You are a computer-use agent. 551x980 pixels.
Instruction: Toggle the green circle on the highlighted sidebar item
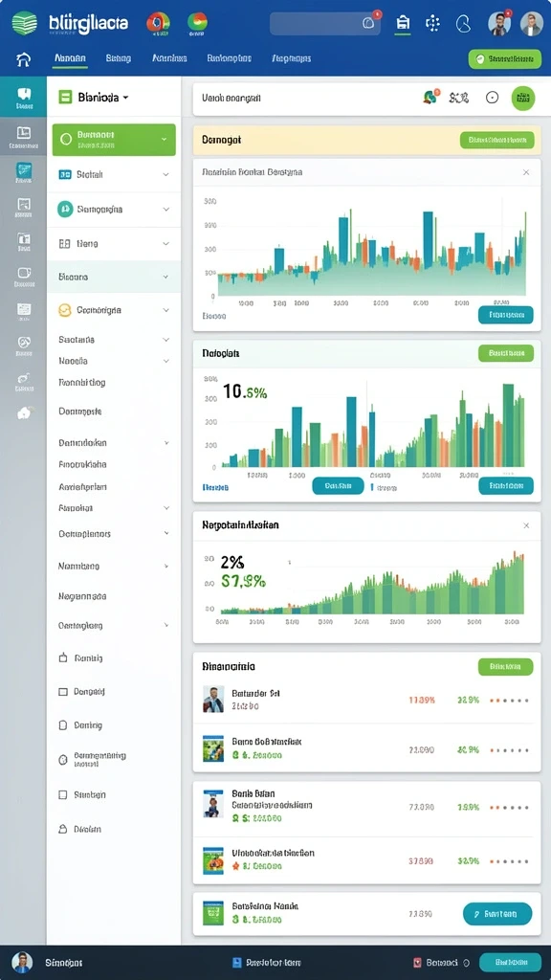click(66, 140)
